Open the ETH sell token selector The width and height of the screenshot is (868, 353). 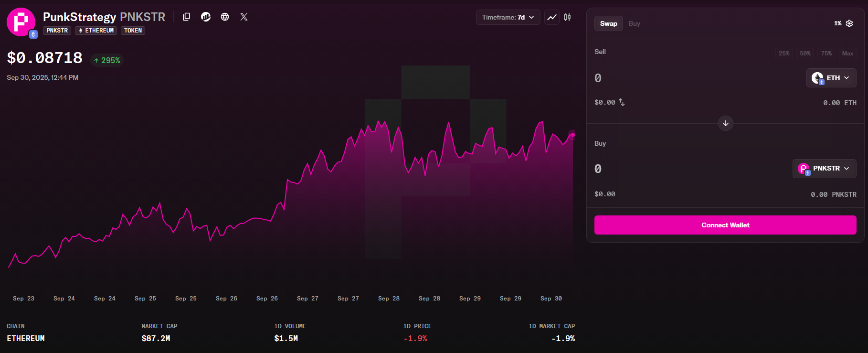831,78
